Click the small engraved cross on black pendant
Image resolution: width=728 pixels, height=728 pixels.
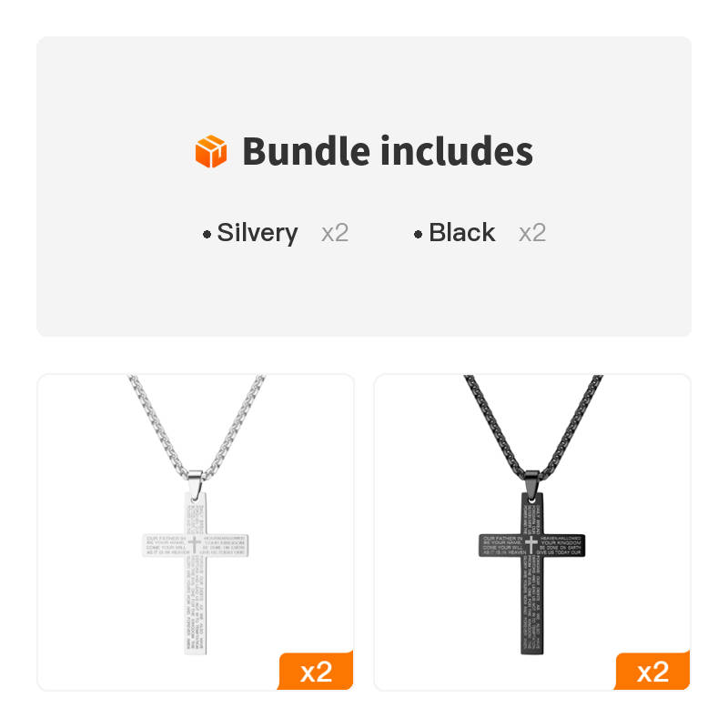(x=532, y=544)
